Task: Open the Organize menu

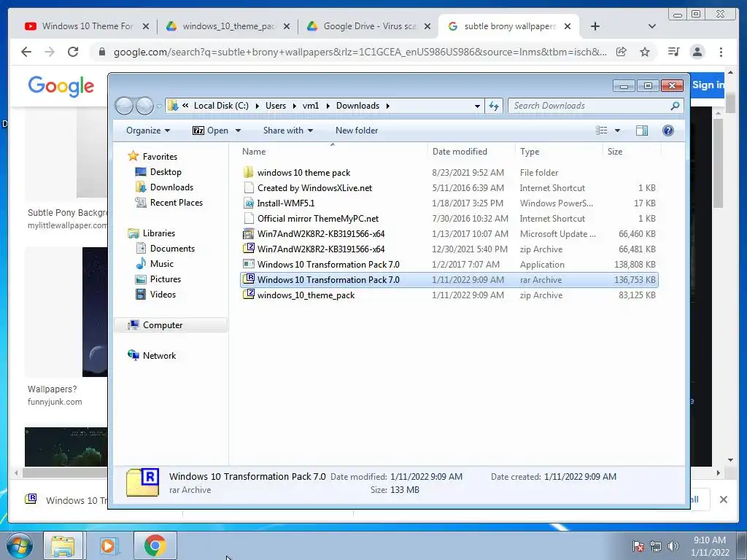Action: point(147,131)
